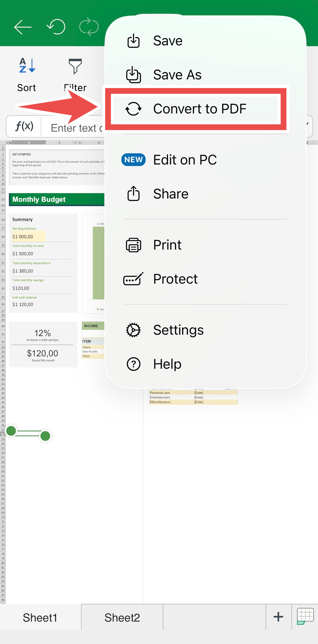The image size is (318, 644).
Task: Tap the Settings gear icon
Action: pyautogui.click(x=134, y=330)
